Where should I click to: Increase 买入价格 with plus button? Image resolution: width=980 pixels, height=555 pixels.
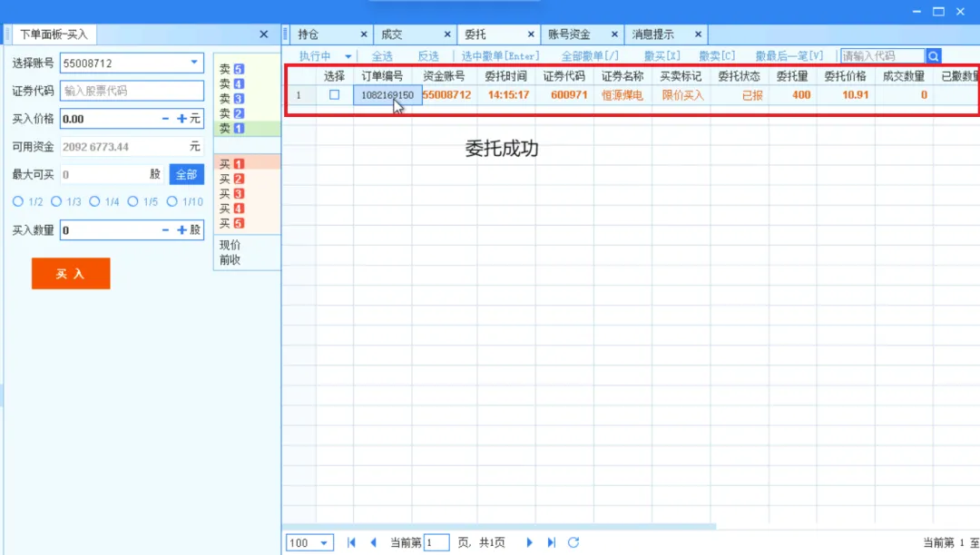(x=181, y=119)
